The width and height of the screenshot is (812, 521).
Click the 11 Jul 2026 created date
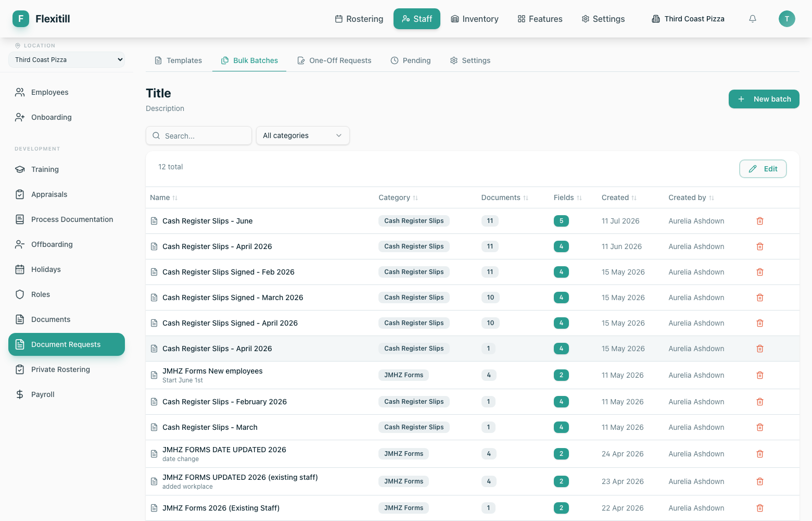[620, 221]
